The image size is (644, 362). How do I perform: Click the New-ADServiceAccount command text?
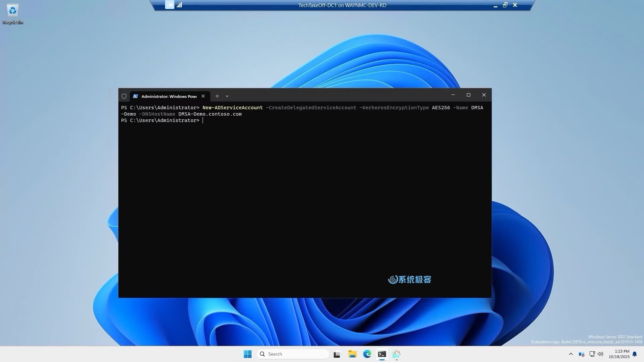pos(232,108)
